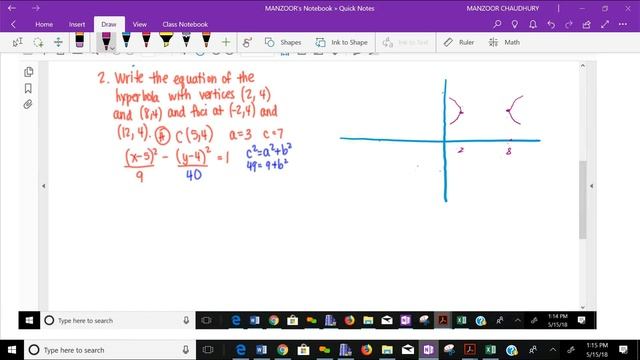
Task: Open the Shapes gallery
Action: tap(283, 42)
